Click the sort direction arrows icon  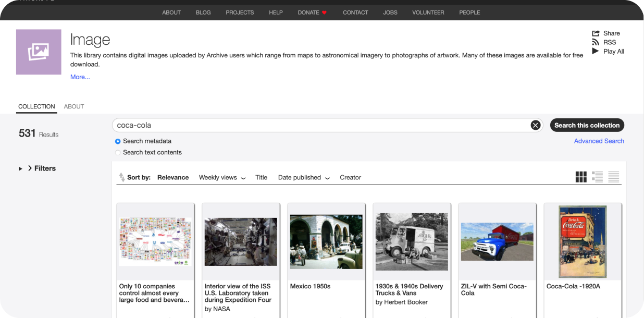122,177
